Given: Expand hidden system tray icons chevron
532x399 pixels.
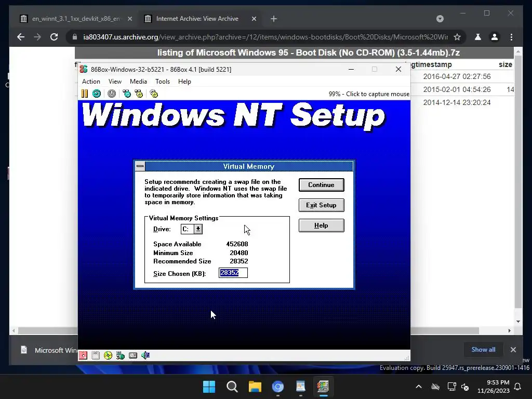Looking at the screenshot, I should pyautogui.click(x=419, y=387).
